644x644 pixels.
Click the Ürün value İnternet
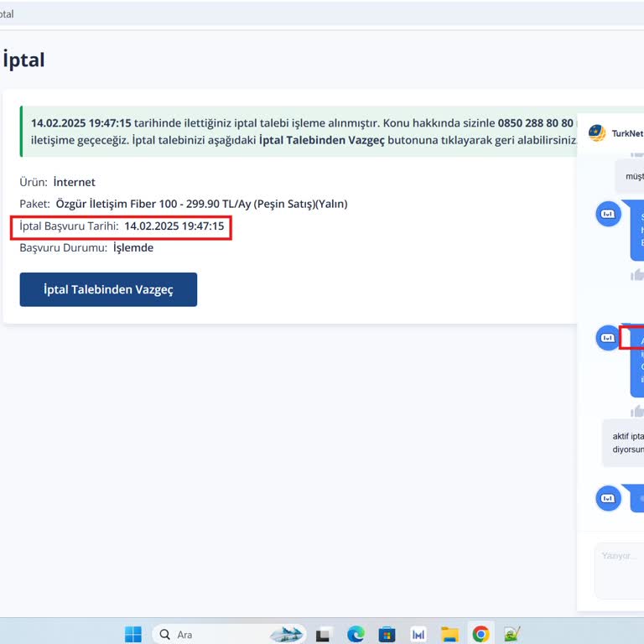point(75,182)
